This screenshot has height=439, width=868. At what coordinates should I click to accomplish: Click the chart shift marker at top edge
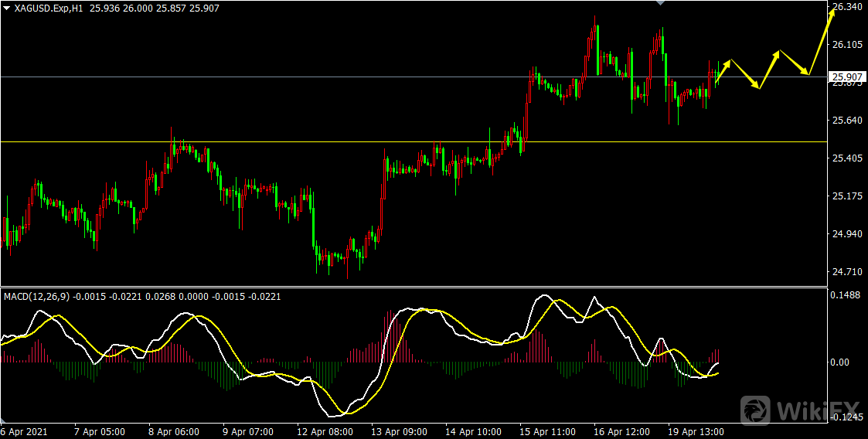pos(660,4)
